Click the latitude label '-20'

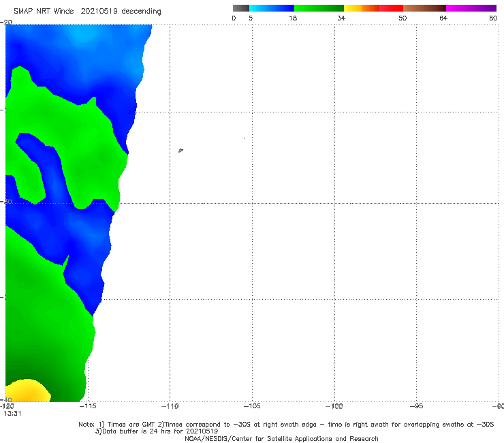[x=6, y=22]
